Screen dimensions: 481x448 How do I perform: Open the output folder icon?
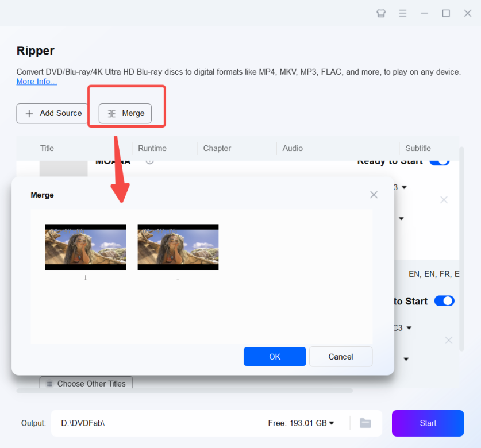[365, 423]
